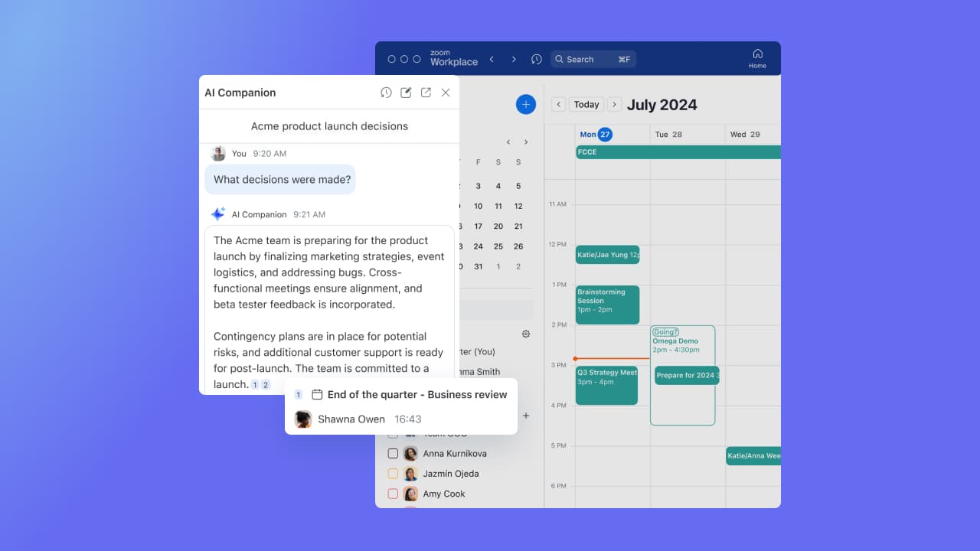Go to next week in calendar
Image resolution: width=980 pixels, height=551 pixels.
click(x=614, y=105)
